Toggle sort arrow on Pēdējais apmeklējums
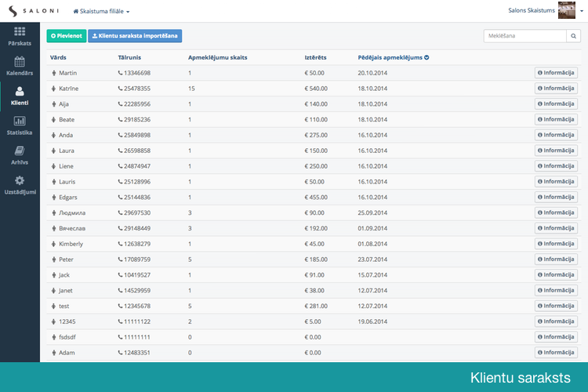 click(x=426, y=57)
